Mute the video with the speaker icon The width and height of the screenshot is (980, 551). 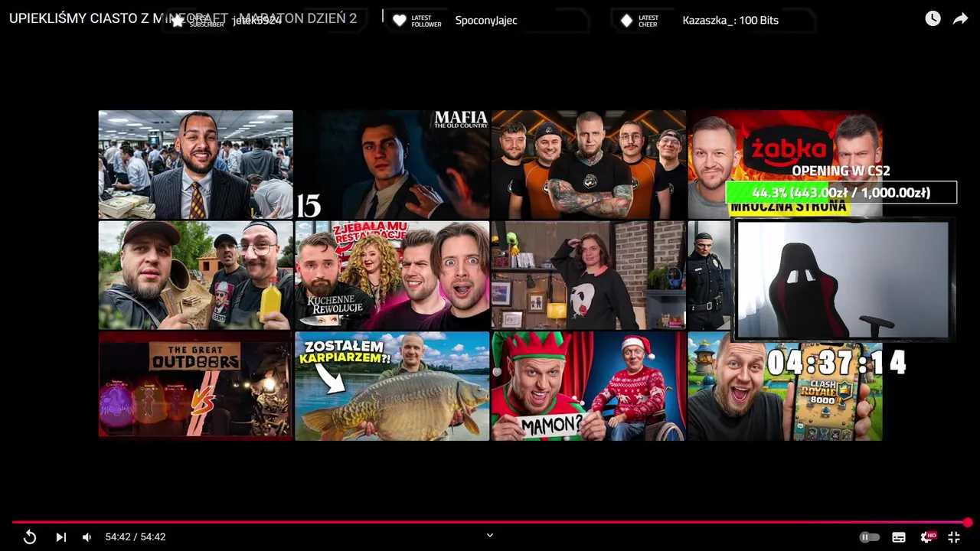[87, 537]
